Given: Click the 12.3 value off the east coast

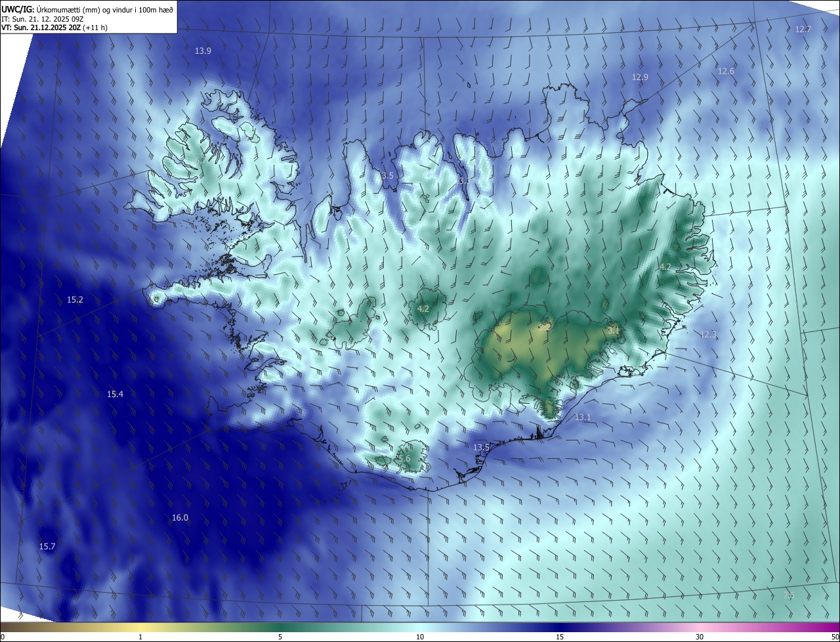Looking at the screenshot, I should click(707, 334).
